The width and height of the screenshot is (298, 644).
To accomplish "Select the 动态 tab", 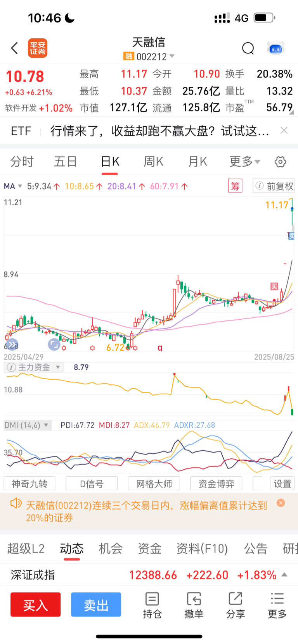I will point(72,549).
